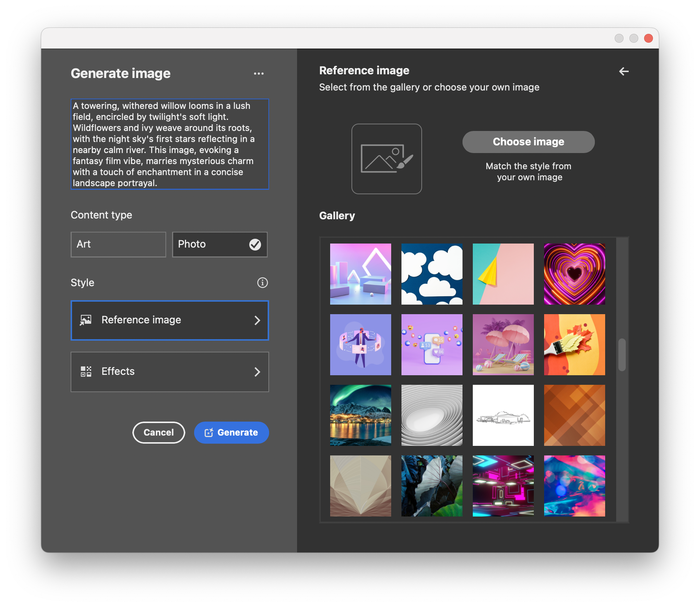This screenshot has height=607, width=700.
Task: Select the businessman illustration thumbnail
Action: 361,345
